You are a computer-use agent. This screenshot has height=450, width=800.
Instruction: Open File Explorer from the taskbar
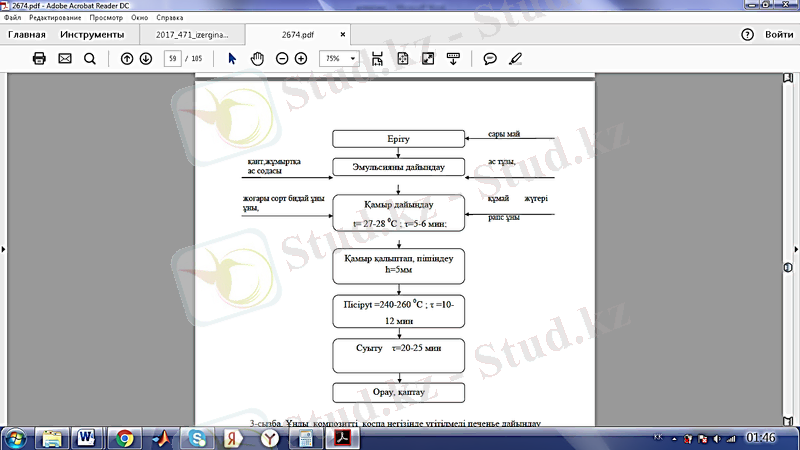coord(52,439)
